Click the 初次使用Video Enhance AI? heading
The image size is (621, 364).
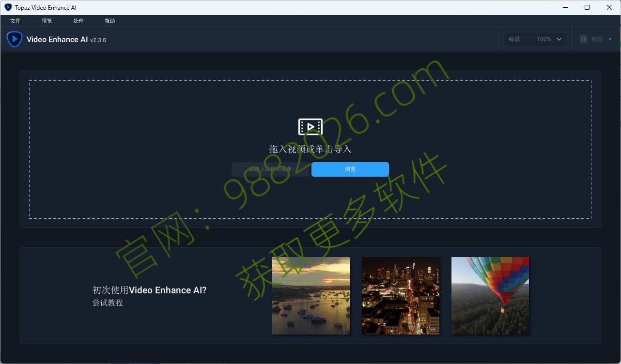tap(150, 290)
